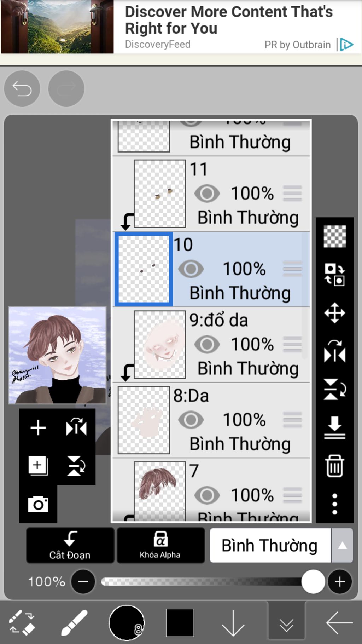Open the three-dot more options menu
Image resolution: width=362 pixels, height=644 pixels.
coord(334,504)
